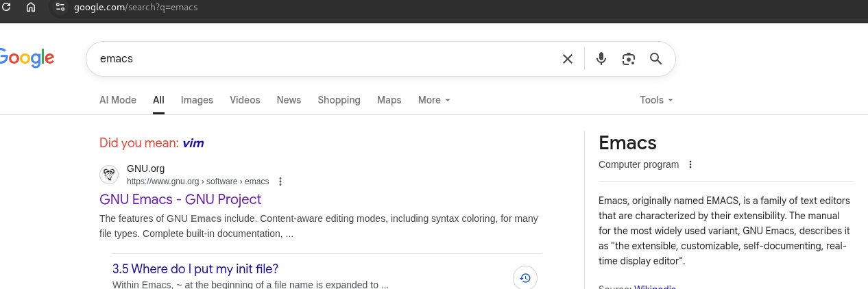The height and width of the screenshot is (289, 868).
Task: Reload the page in the browser
Action: 5,7
